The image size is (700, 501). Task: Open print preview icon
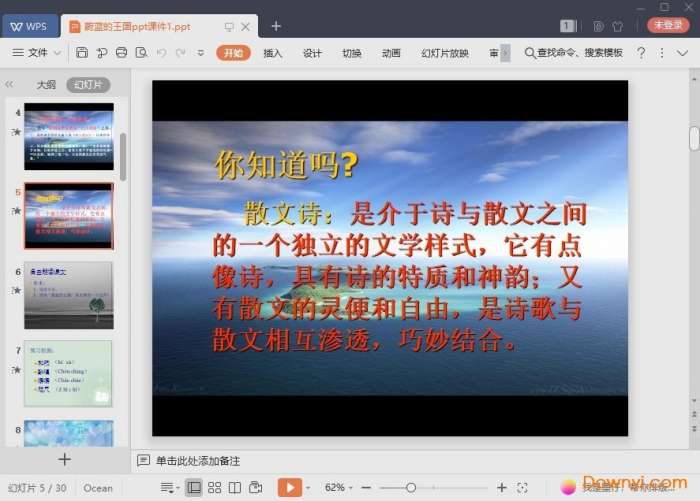pos(142,53)
